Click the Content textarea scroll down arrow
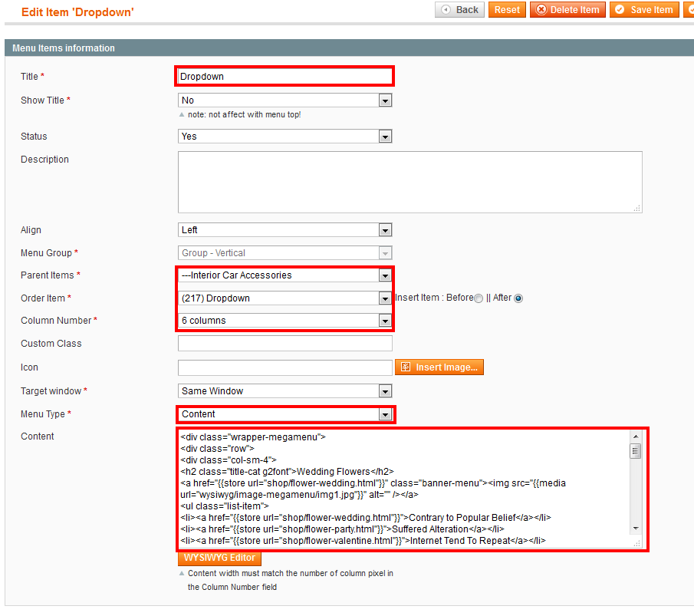Viewport: 694px width, 616px height. point(636,529)
